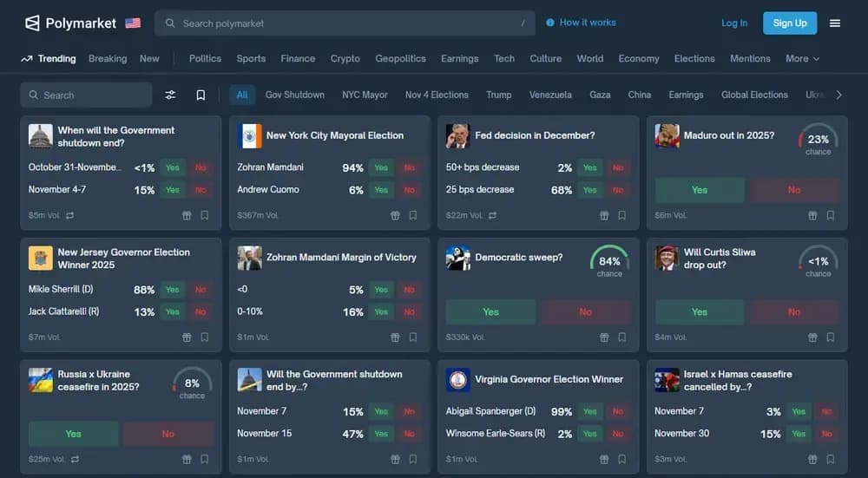Click info icon next to How it works
Image resolution: width=868 pixels, height=478 pixels.
coord(550,23)
